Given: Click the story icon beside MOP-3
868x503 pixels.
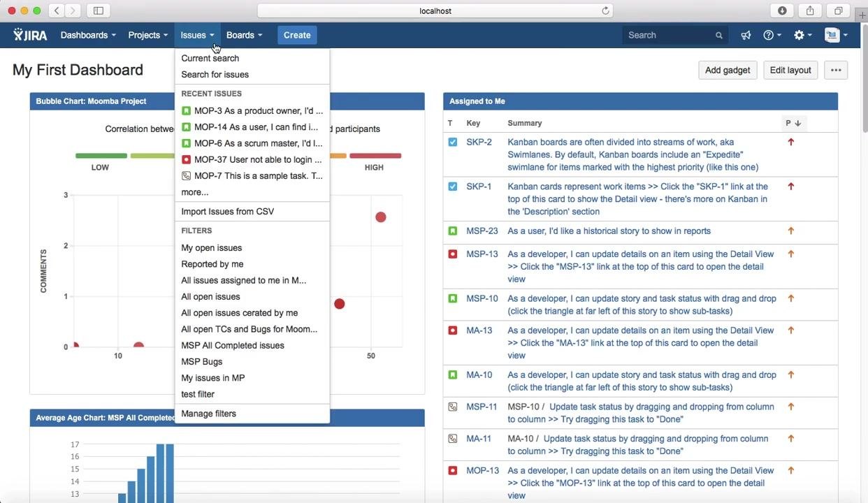Looking at the screenshot, I should (x=186, y=110).
